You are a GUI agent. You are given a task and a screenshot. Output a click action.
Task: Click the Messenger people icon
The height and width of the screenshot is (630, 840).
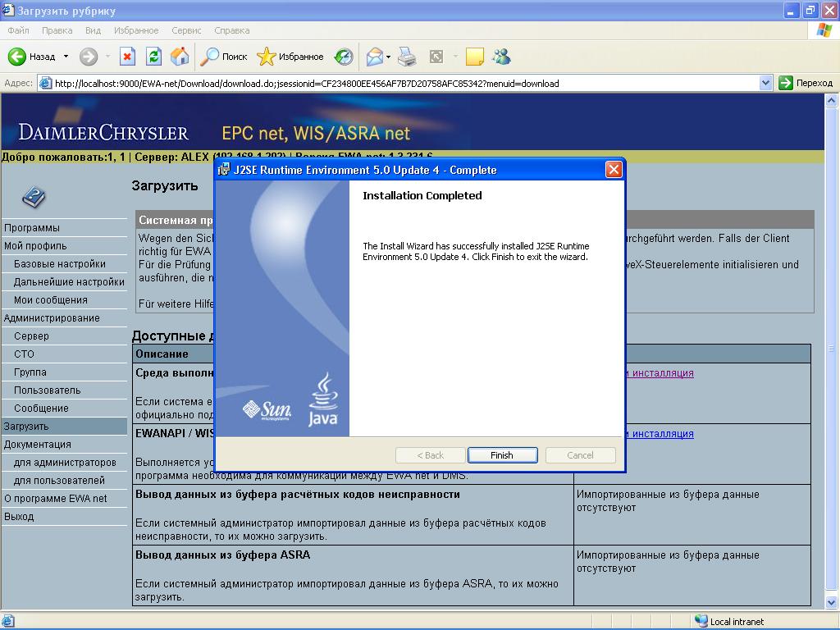tap(502, 57)
